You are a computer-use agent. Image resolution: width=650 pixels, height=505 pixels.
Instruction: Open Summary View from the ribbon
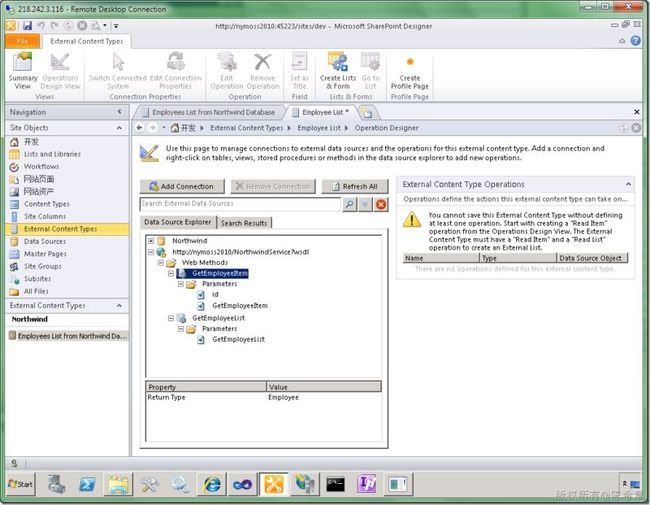point(22,71)
